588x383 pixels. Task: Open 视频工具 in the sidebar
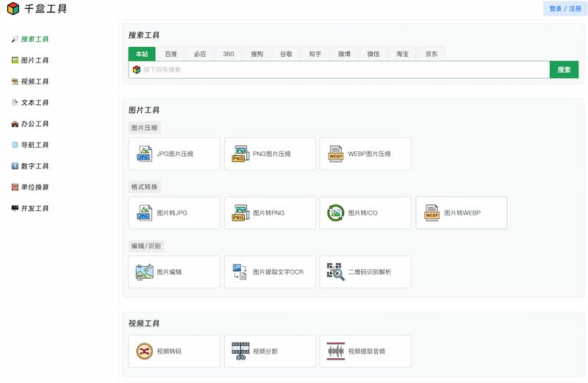[35, 82]
